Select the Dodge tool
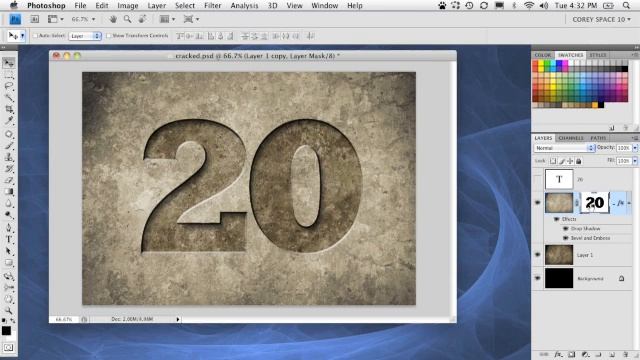 [9, 215]
